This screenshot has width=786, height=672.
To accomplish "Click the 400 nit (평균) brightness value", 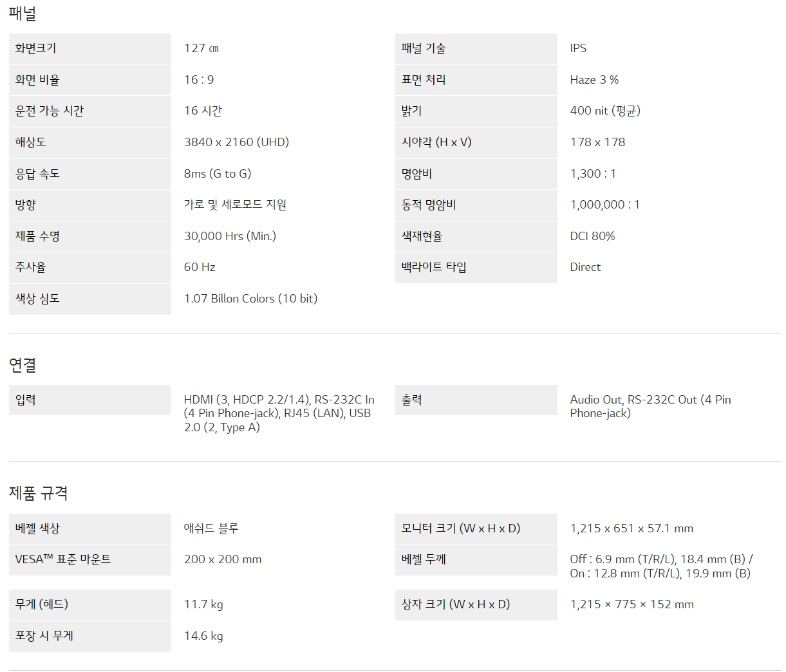I will click(605, 111).
